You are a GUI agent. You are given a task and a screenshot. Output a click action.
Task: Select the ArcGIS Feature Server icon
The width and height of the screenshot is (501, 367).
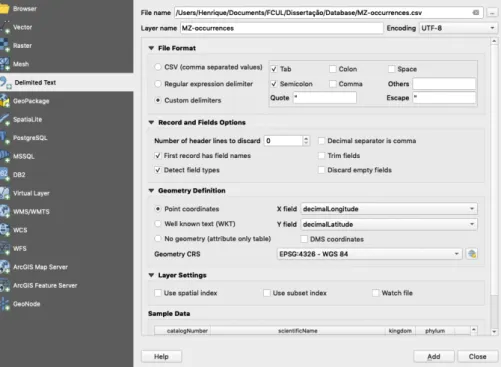5,285
